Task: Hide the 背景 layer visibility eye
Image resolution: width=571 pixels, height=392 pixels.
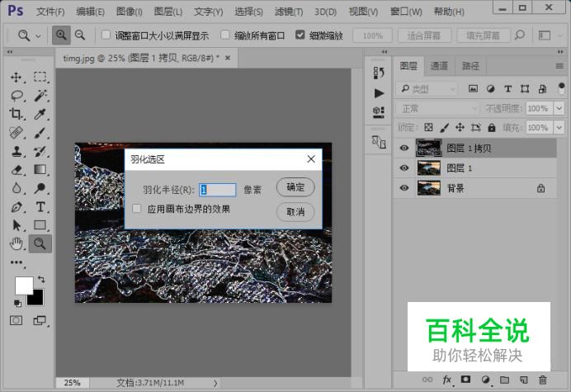Action: (404, 188)
